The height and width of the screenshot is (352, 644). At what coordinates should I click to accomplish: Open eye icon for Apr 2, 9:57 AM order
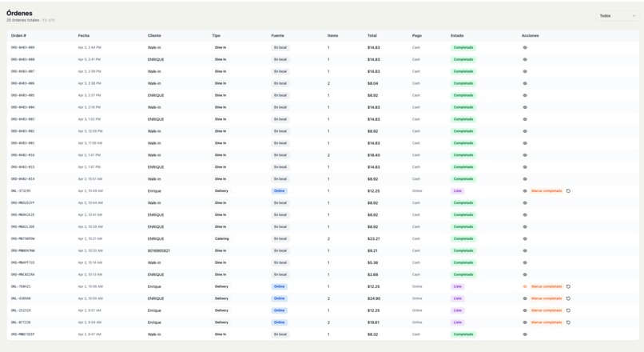[x=525, y=310]
